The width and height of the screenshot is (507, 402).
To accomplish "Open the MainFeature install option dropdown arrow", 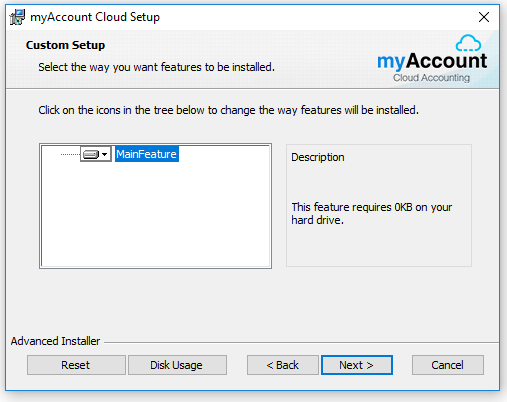I will click(105, 154).
